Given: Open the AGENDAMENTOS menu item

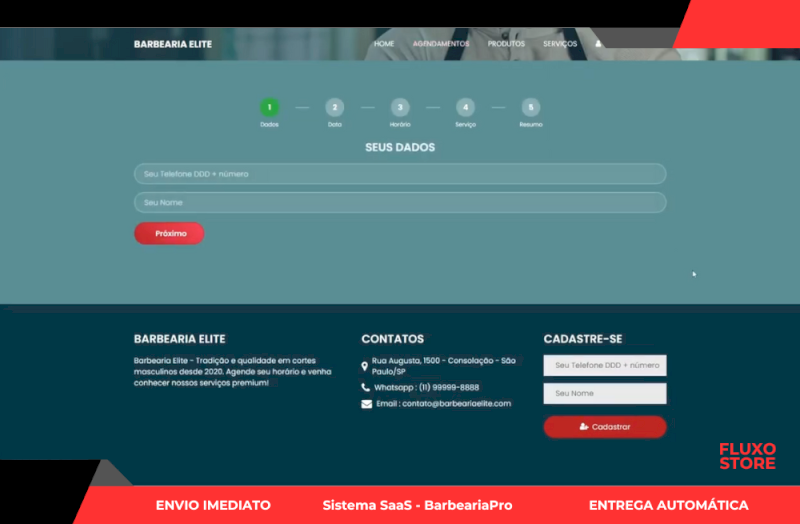Looking at the screenshot, I should [x=441, y=44].
